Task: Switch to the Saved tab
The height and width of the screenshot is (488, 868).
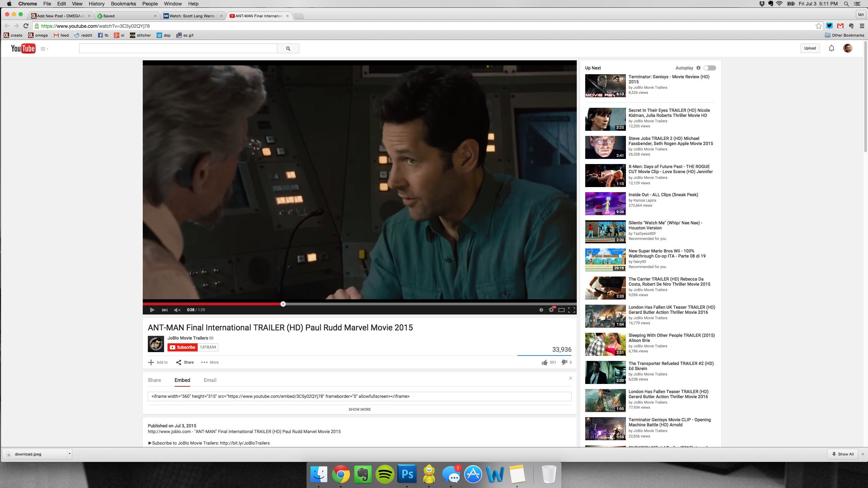Action: [x=127, y=16]
